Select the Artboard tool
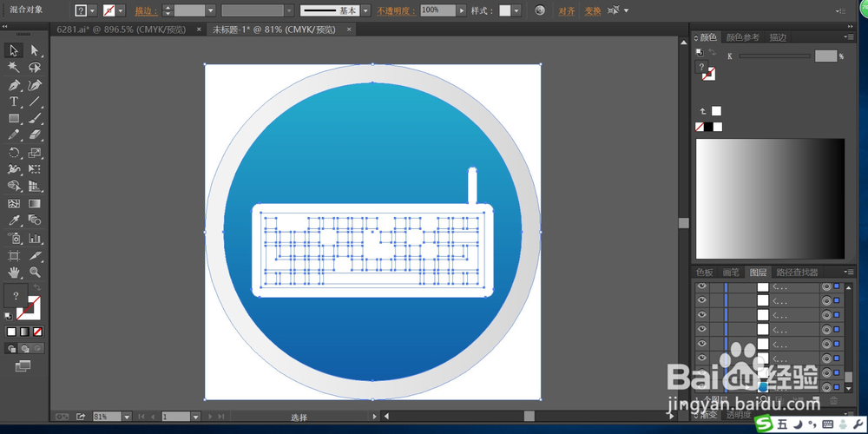868x434 pixels. coord(14,255)
